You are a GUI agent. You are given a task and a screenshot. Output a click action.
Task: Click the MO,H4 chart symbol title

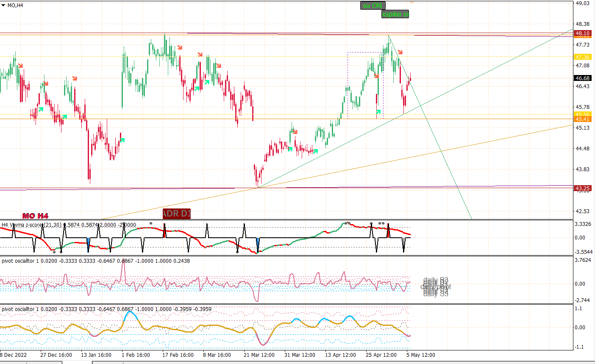click(15, 6)
